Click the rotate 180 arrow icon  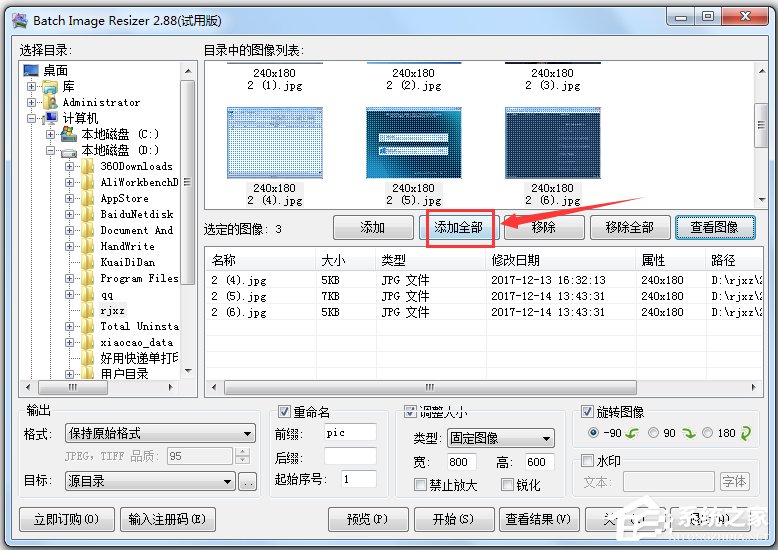(x=745, y=433)
